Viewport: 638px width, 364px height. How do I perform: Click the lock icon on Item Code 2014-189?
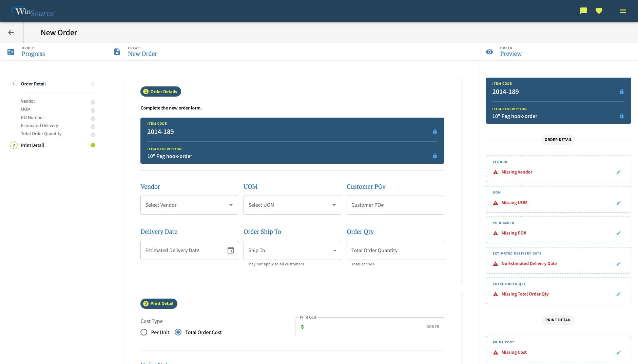coord(435,132)
